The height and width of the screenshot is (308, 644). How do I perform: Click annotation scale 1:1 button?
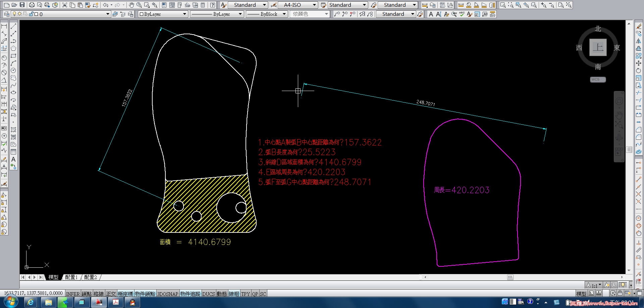pos(593,285)
